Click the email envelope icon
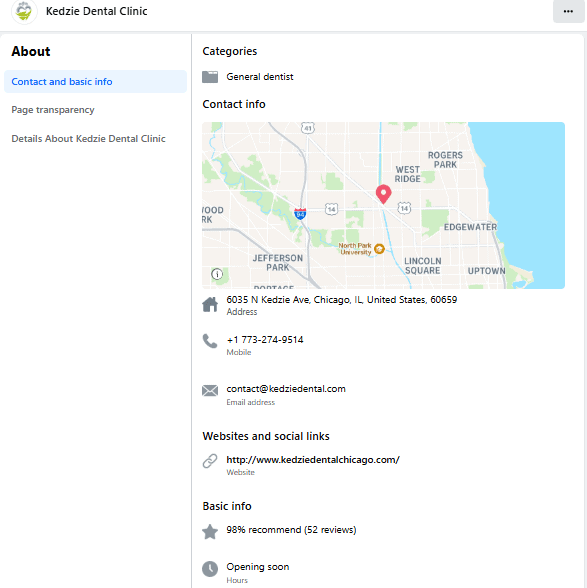587x588 pixels. [210, 391]
